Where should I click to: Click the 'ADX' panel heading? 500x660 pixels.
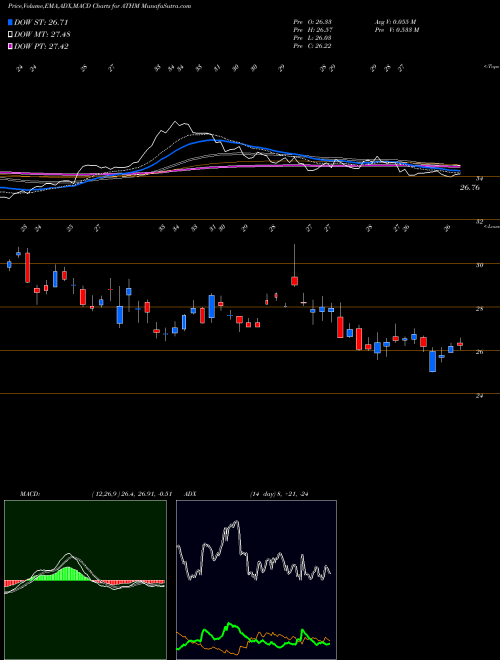pyautogui.click(x=191, y=494)
